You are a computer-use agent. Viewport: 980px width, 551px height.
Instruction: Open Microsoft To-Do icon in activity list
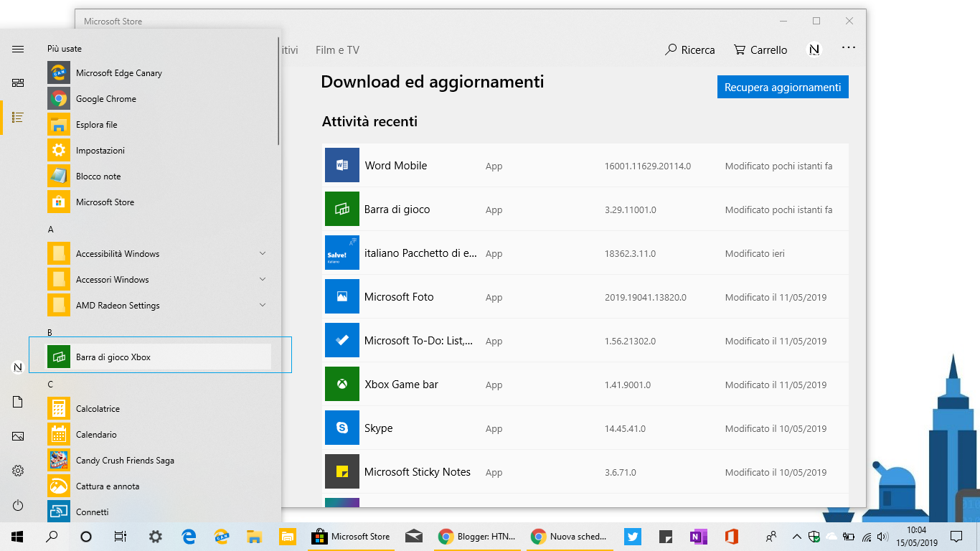tap(342, 341)
